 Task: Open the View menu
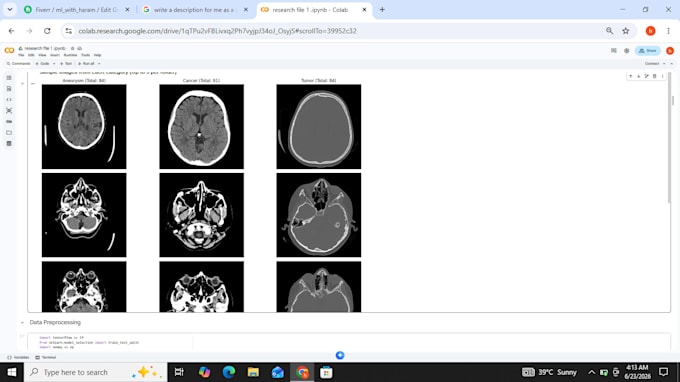[42, 55]
